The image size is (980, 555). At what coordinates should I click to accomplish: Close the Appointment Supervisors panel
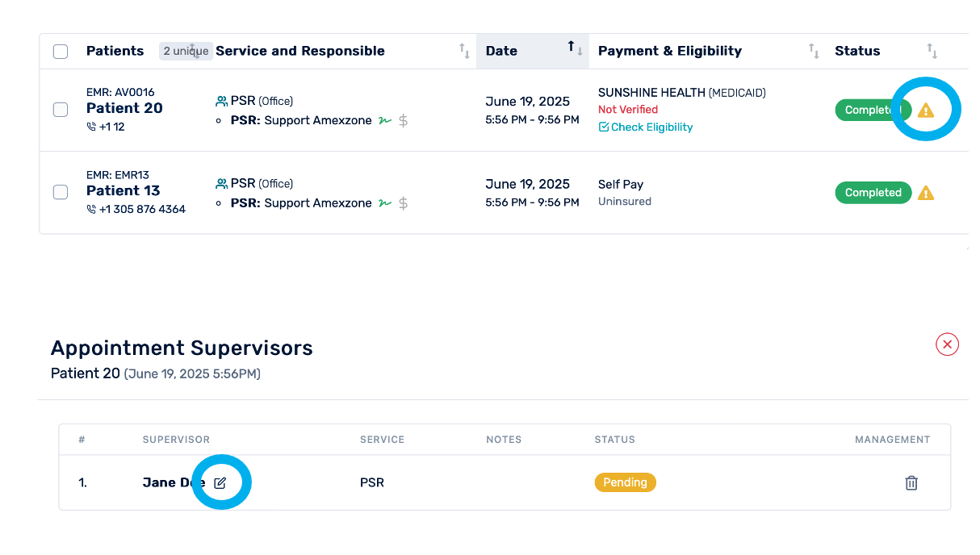point(947,344)
